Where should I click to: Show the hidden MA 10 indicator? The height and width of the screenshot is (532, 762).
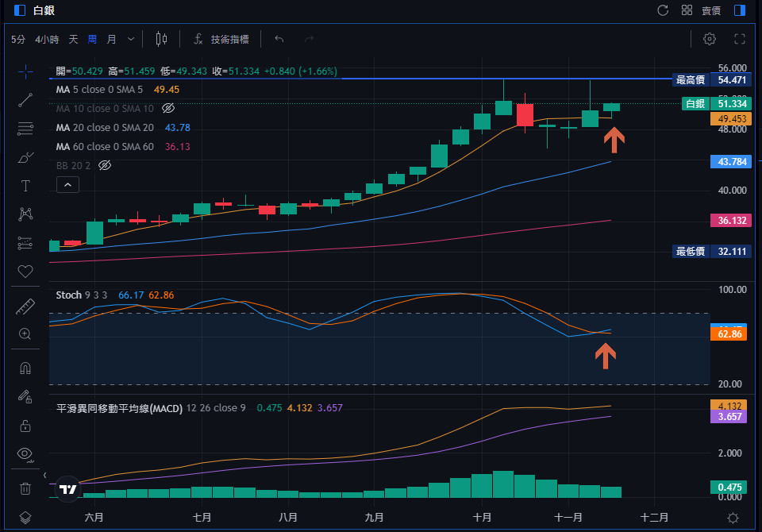[168, 108]
